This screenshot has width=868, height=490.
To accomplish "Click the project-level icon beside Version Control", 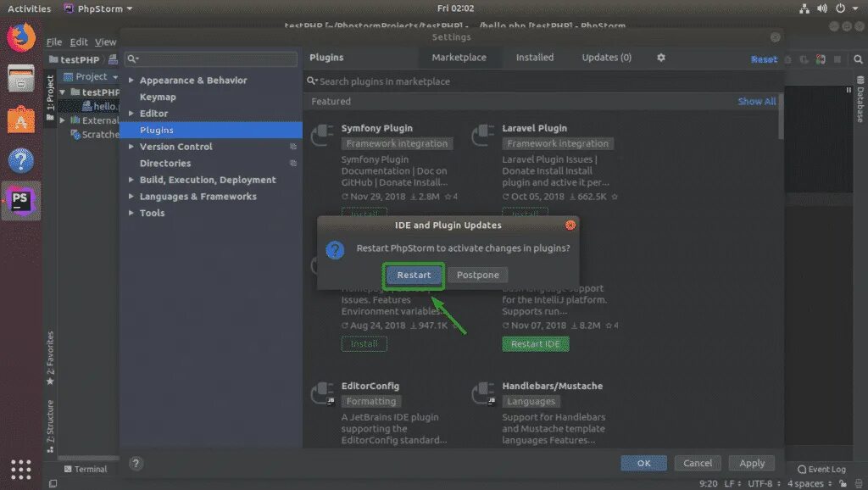I will (293, 147).
